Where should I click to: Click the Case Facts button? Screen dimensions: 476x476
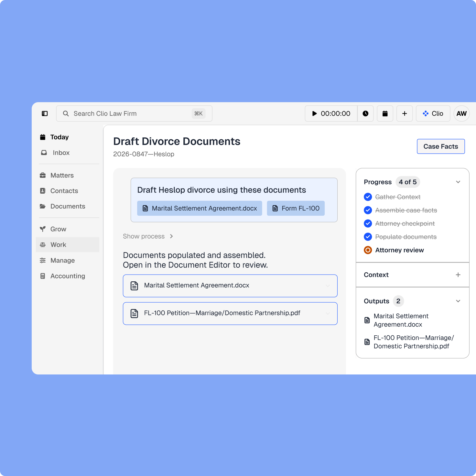click(441, 146)
